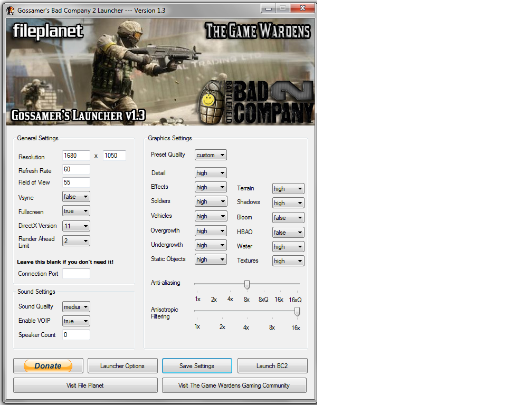Click the resolution height field 1050
532x405 pixels.
click(115, 156)
